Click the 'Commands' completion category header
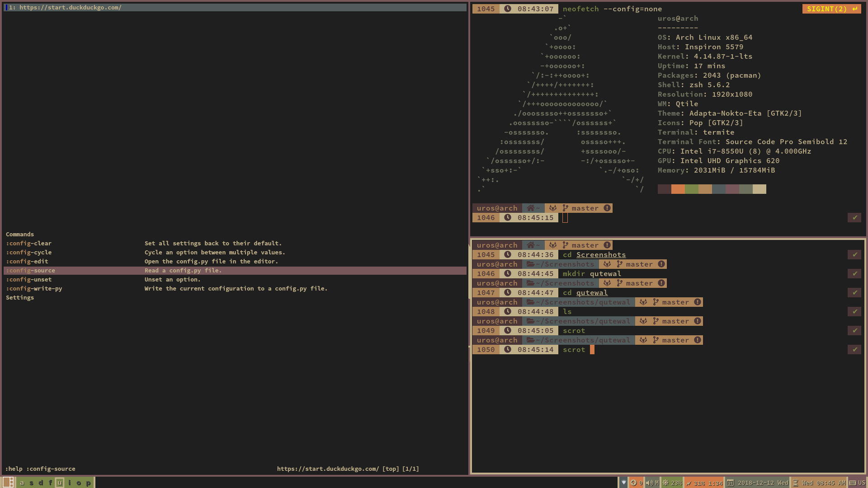Viewport: 868px width, 488px height. click(x=20, y=234)
